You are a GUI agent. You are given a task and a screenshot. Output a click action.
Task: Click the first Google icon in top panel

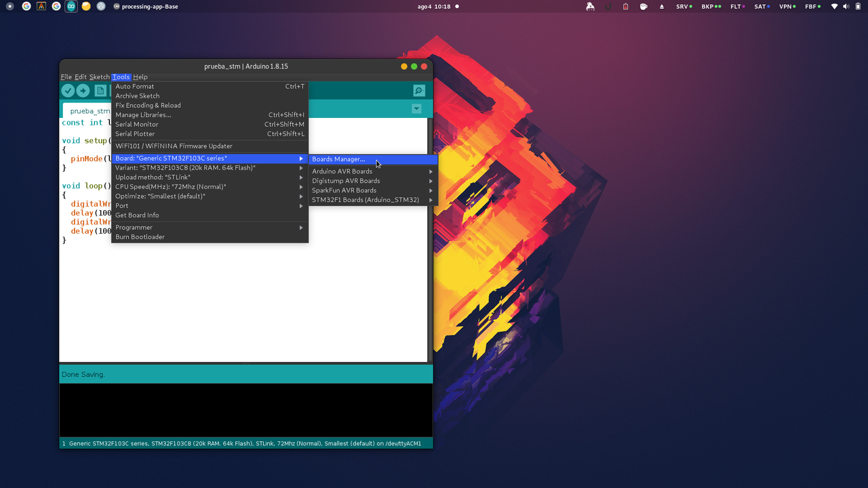point(26,6)
